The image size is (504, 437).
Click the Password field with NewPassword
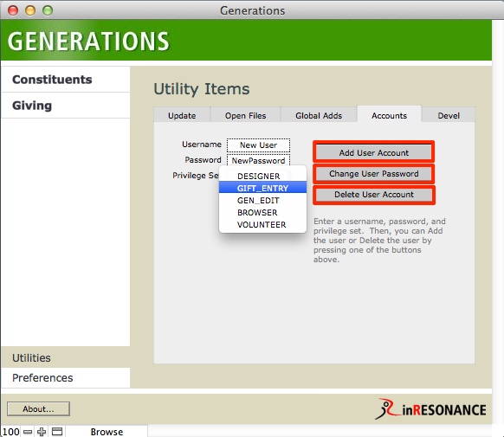(x=258, y=160)
